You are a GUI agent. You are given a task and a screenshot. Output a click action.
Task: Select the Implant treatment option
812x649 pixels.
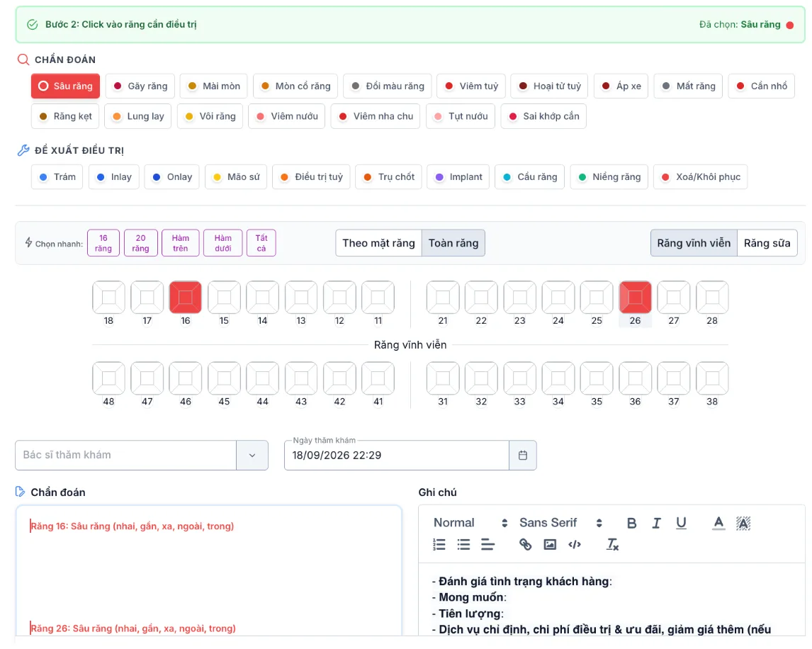tap(458, 177)
